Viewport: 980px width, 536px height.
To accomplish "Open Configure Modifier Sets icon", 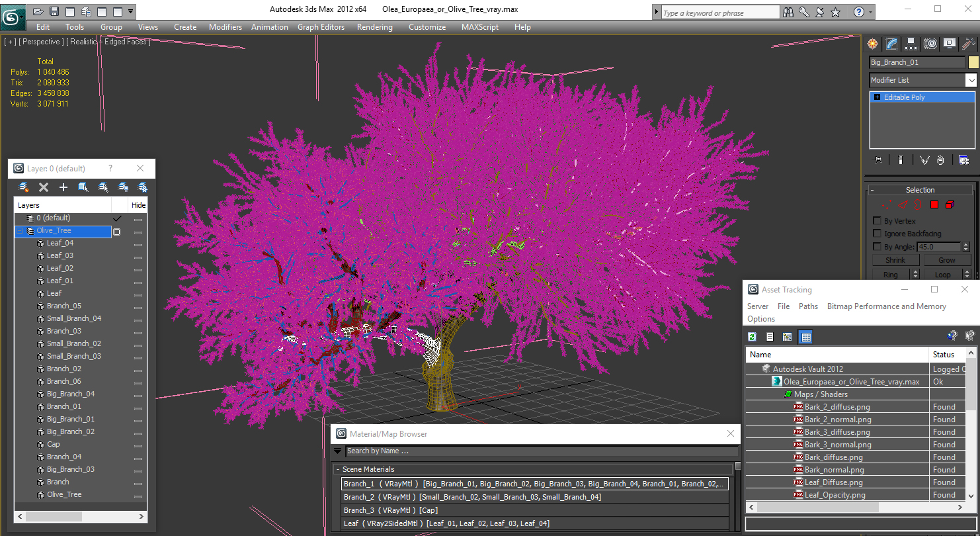I will 963,160.
